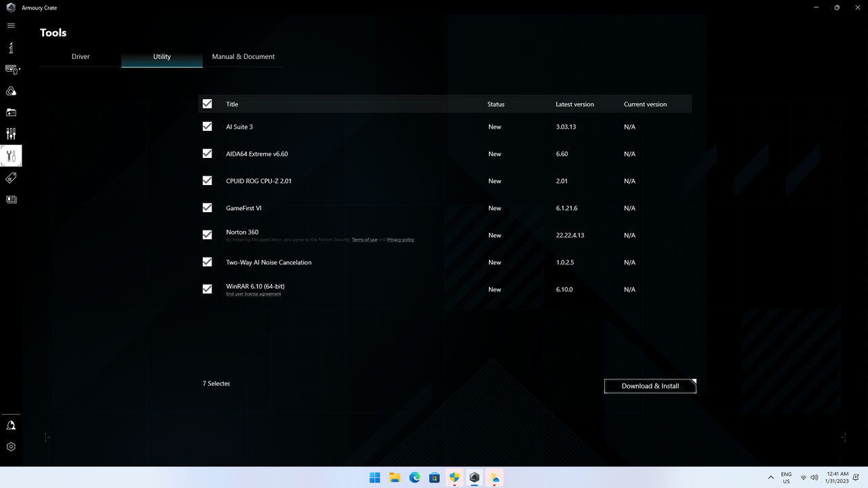The width and height of the screenshot is (868, 488).
Task: Uncheck the GameFirst VI checkbox
Action: pyautogui.click(x=208, y=207)
